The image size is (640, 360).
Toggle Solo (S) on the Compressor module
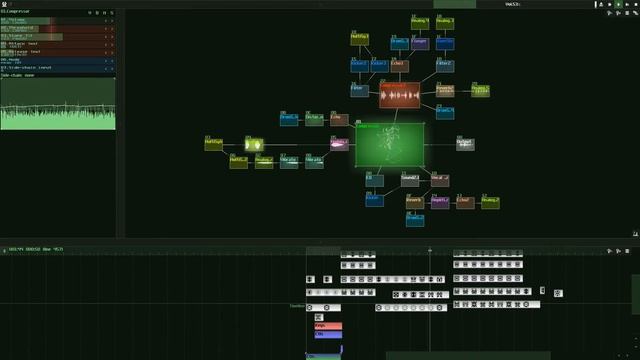[112, 13]
